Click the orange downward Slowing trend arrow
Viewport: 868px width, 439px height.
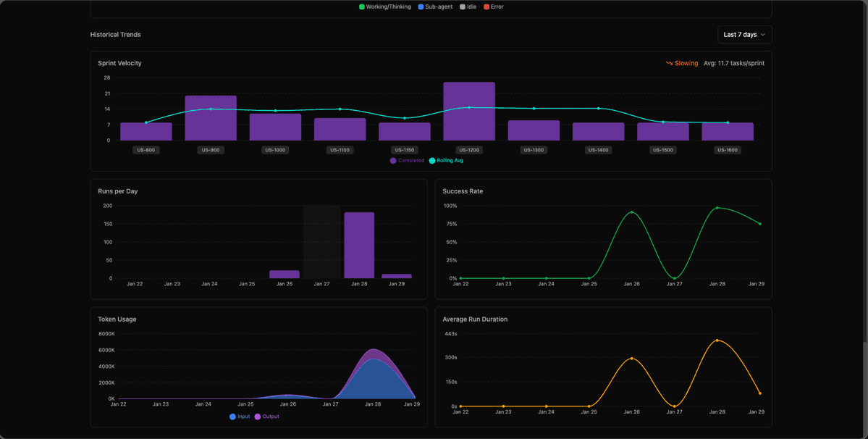click(670, 63)
